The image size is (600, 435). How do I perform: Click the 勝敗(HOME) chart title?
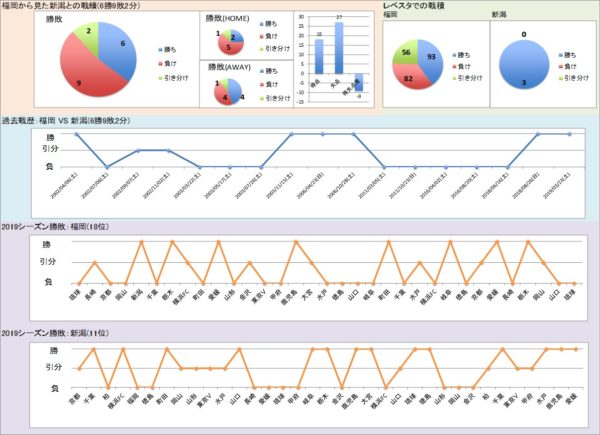click(x=227, y=18)
